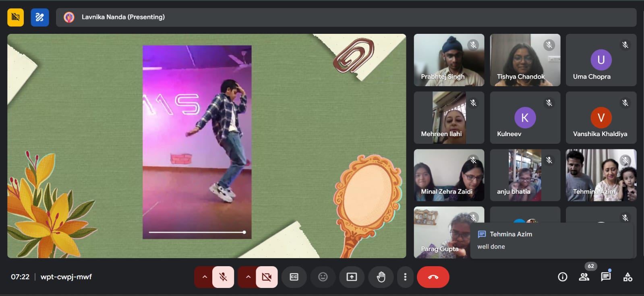Select Minal Zehra Zaidi's video tile
Image resolution: width=644 pixels, height=296 pixels.
[x=449, y=175]
